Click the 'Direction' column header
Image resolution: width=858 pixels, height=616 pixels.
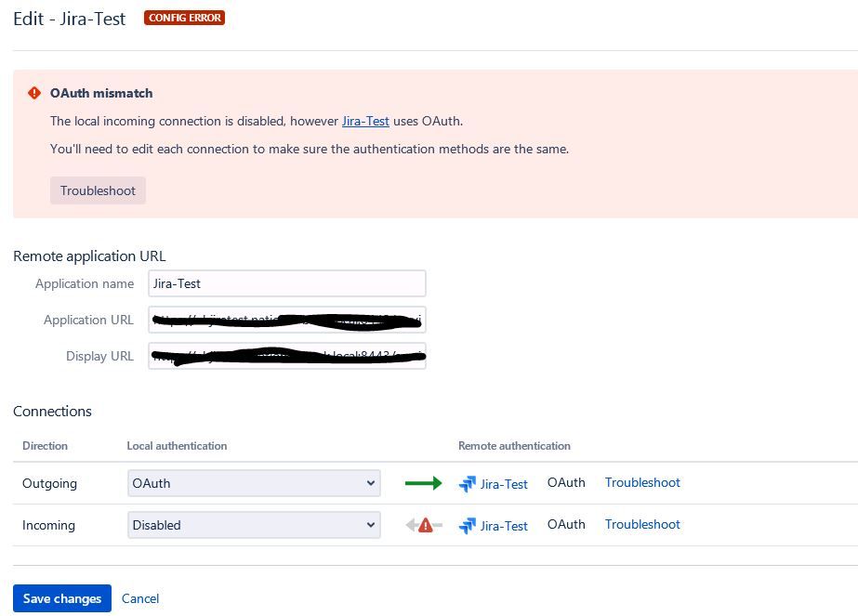45,446
